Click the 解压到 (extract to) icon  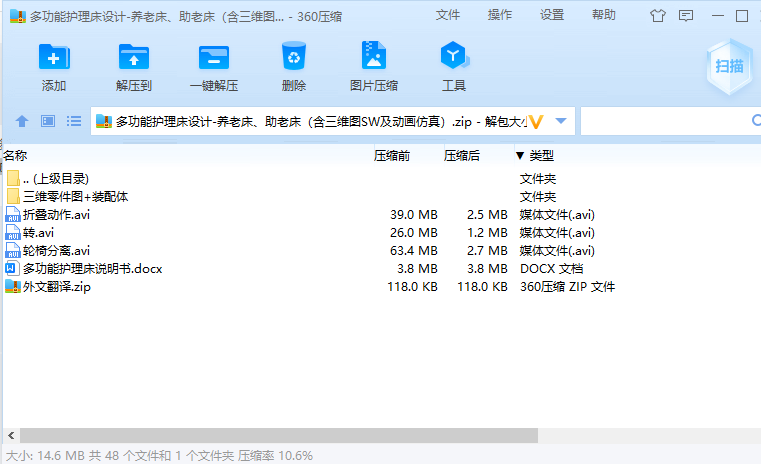[x=134, y=57]
